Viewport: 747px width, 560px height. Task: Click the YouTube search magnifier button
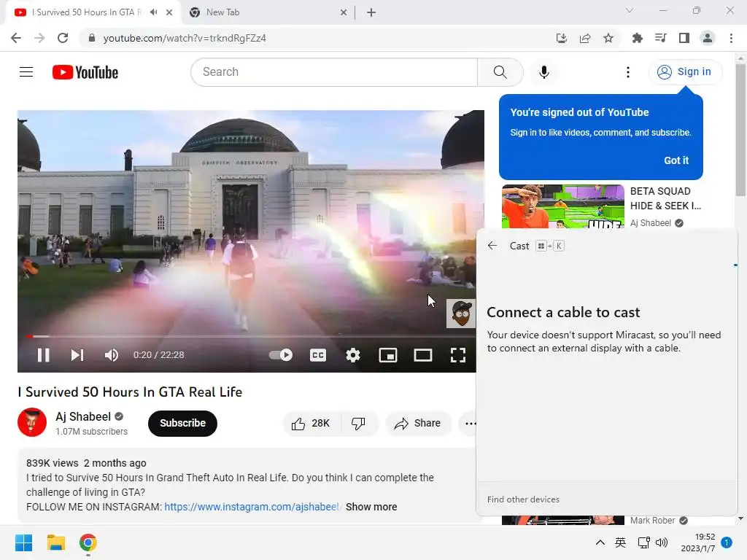click(500, 72)
